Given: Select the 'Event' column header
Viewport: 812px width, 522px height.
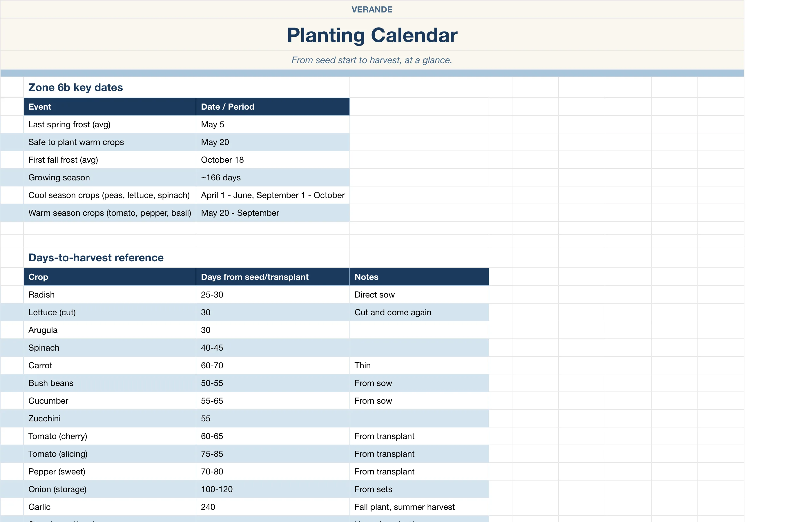Looking at the screenshot, I should coord(109,107).
